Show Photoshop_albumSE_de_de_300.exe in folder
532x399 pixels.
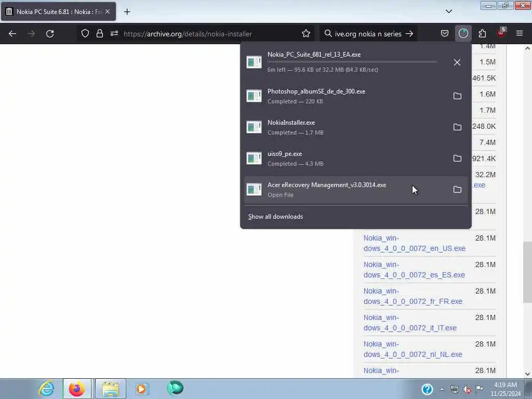(457, 96)
